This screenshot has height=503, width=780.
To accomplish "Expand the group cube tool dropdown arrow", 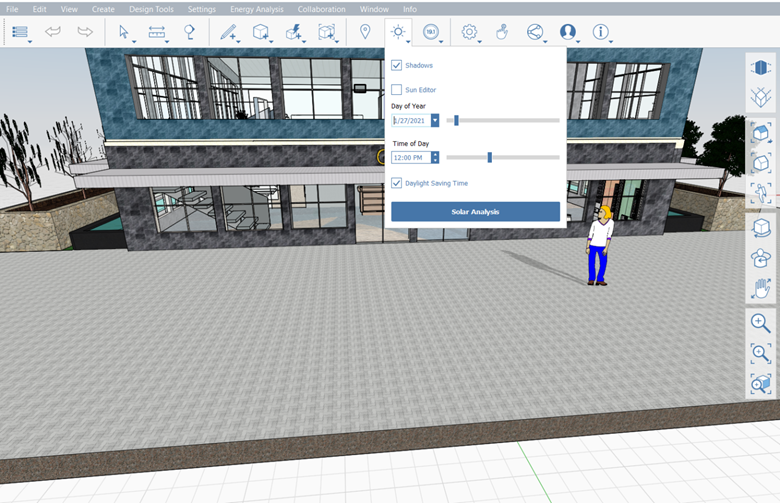I will 337,41.
